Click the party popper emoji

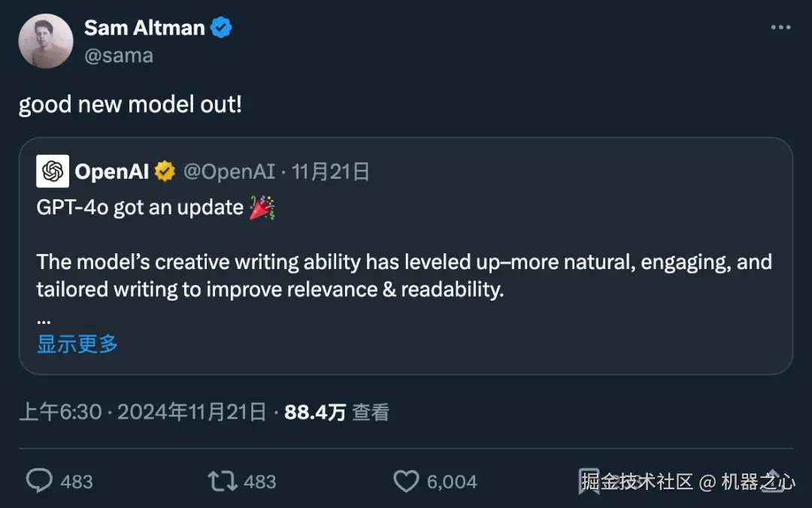click(x=262, y=207)
